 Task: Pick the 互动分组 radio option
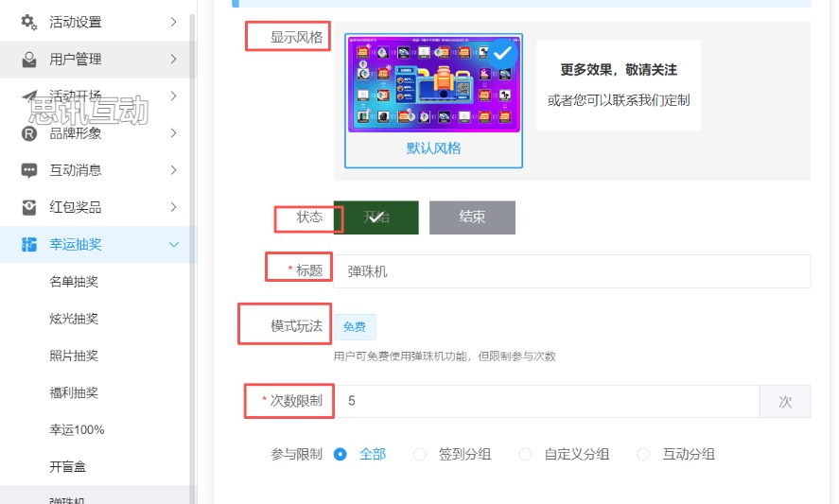click(x=643, y=454)
